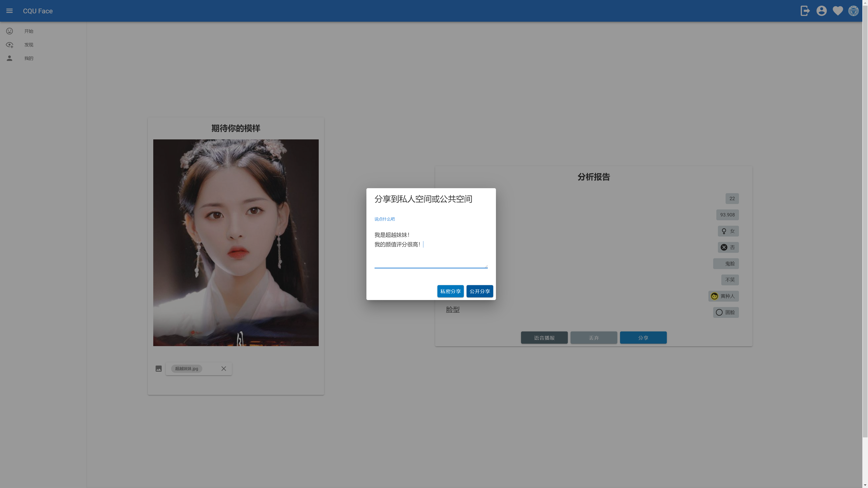Click the 黄种人 chip with face icon
This screenshot has height=488, width=868.
723,296
